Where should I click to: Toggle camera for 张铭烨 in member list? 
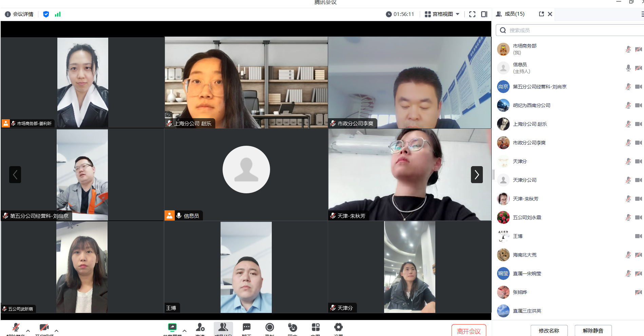[x=639, y=292]
